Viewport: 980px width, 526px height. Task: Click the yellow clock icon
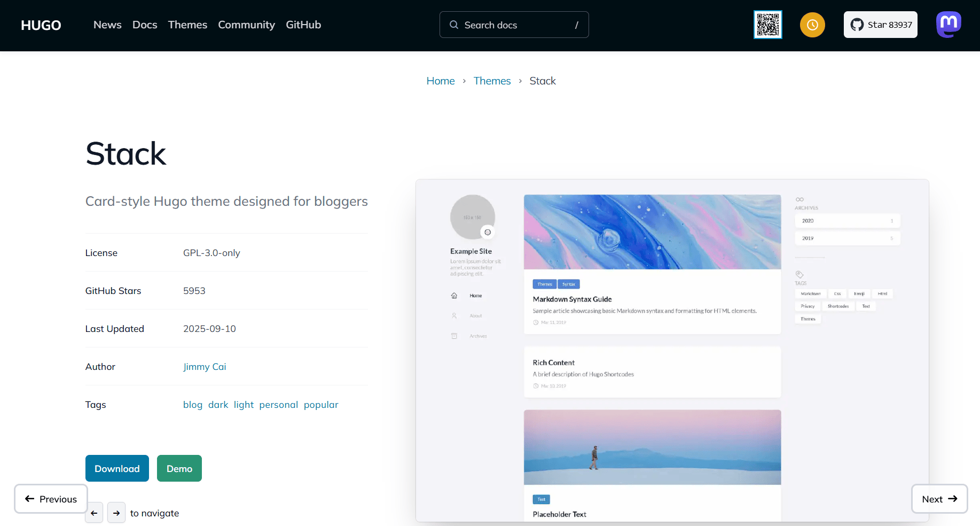coord(812,25)
